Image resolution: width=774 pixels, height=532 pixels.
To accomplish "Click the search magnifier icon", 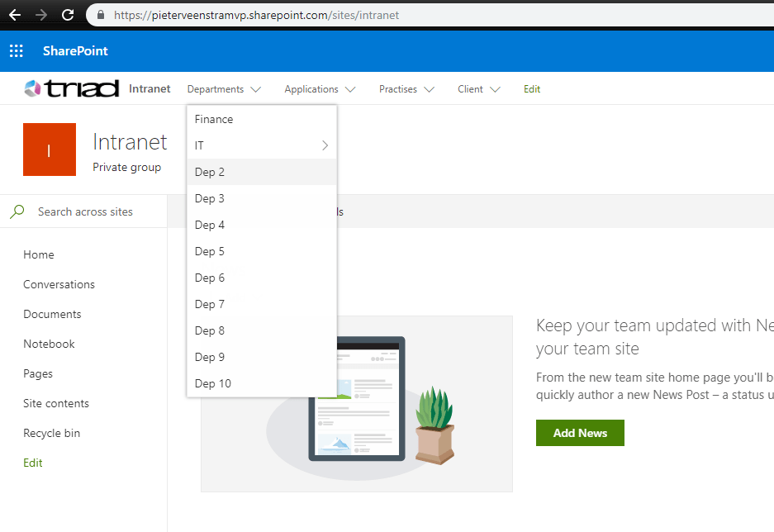I will pos(17,211).
